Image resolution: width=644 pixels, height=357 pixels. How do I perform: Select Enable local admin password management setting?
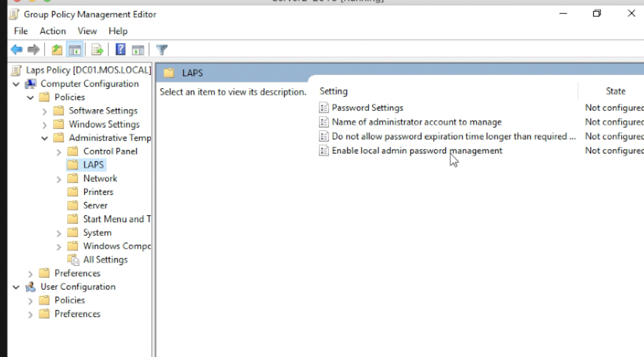416,151
